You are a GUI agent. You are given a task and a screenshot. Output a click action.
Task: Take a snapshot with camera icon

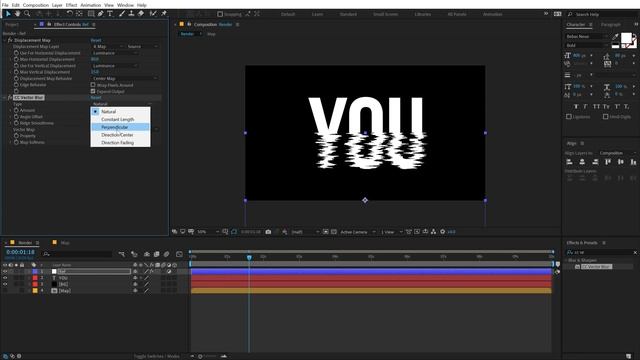click(268, 232)
